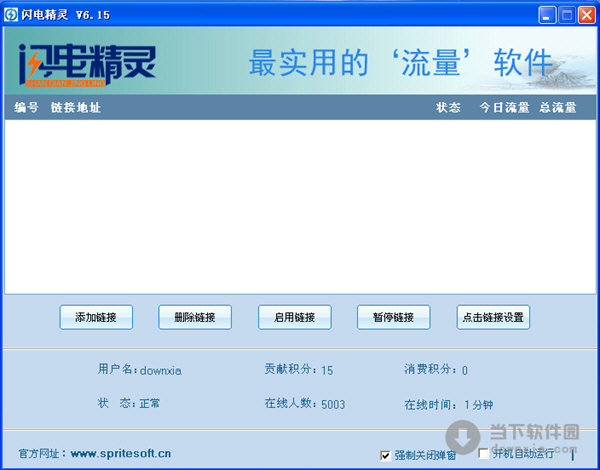Viewport: 600px width, 470px height.
Task: Click the 启用链接 button
Action: tap(294, 318)
